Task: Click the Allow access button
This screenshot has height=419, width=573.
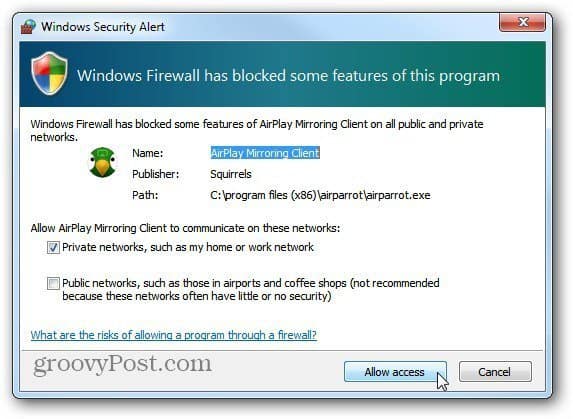Action: [x=395, y=372]
